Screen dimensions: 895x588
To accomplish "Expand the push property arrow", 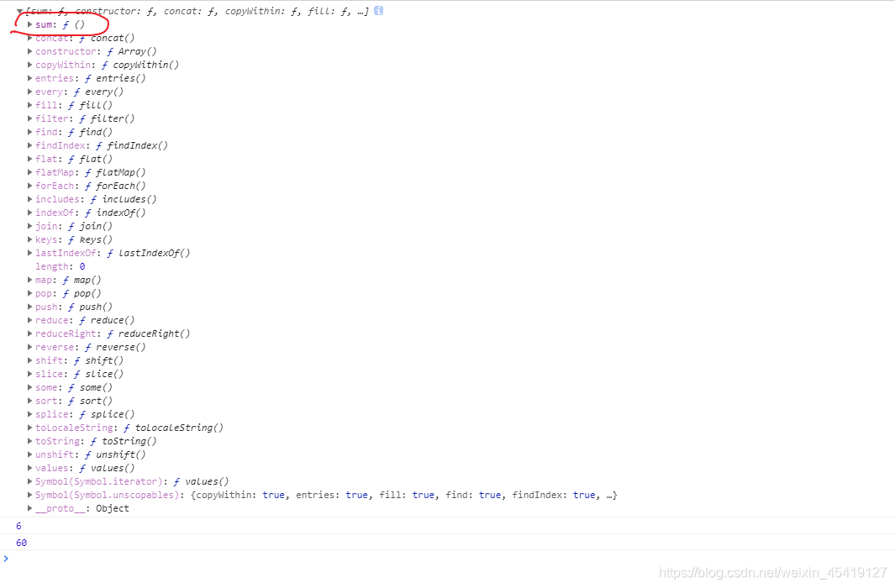I will 29,307.
